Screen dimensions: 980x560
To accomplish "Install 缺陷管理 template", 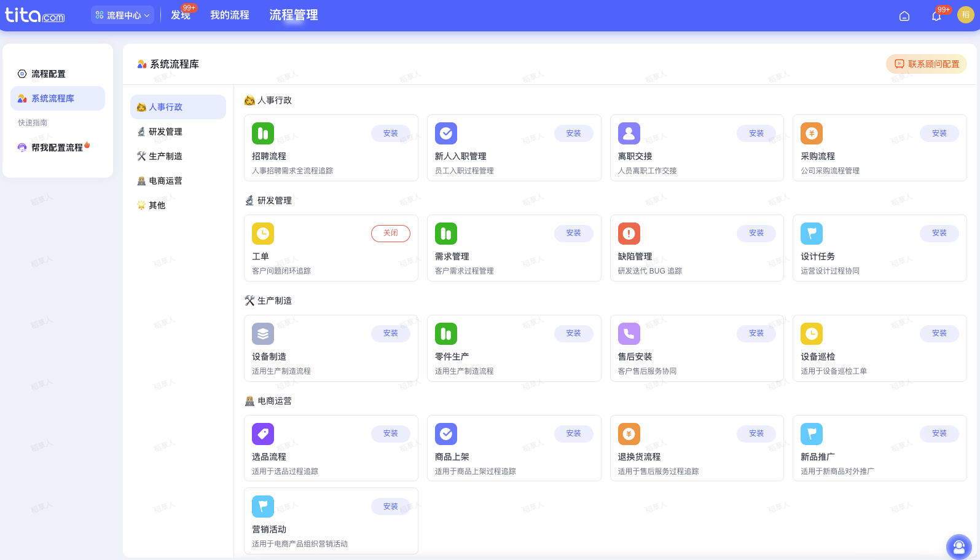I will coord(756,234).
